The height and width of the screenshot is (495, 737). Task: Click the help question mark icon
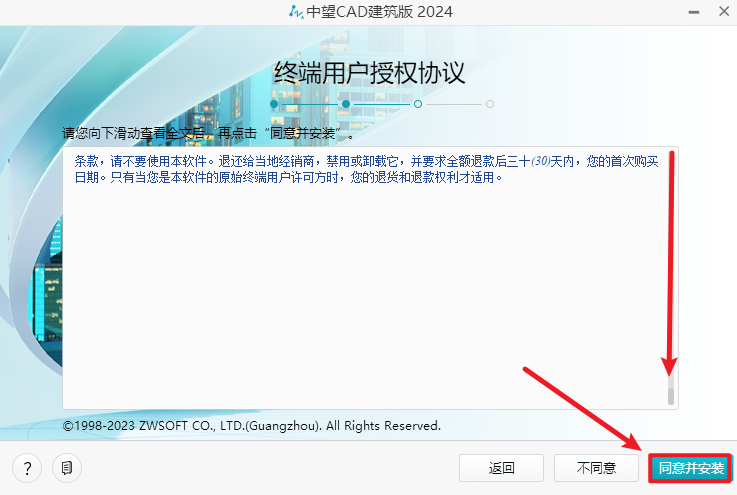click(x=27, y=467)
